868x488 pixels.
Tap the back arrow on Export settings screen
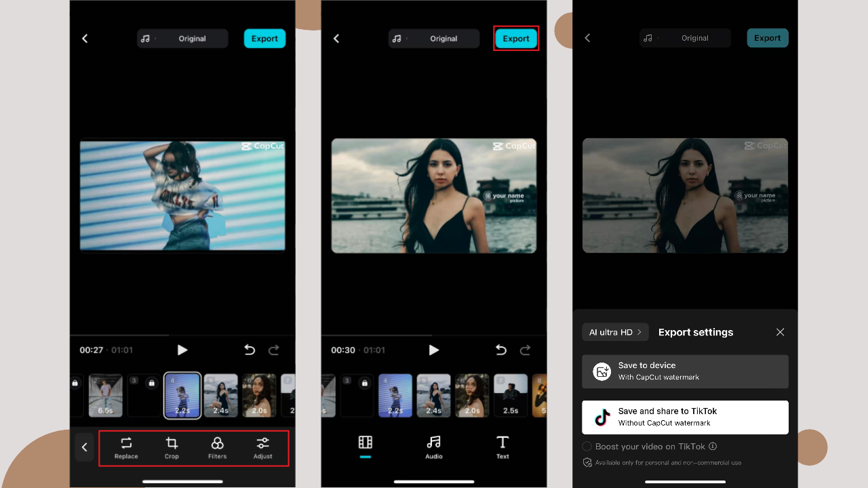click(587, 38)
